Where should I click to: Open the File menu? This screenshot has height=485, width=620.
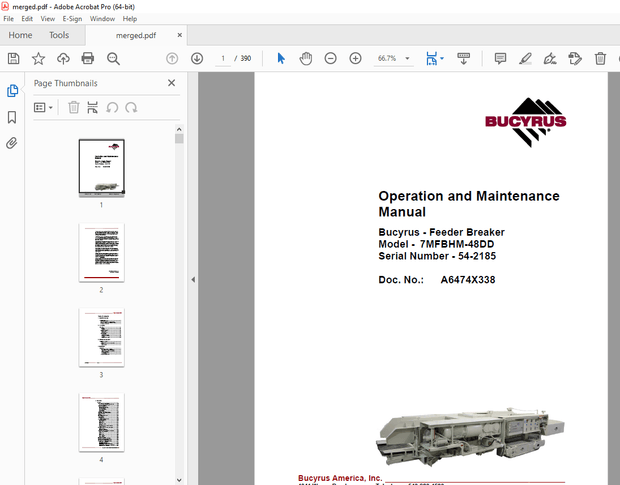8,19
